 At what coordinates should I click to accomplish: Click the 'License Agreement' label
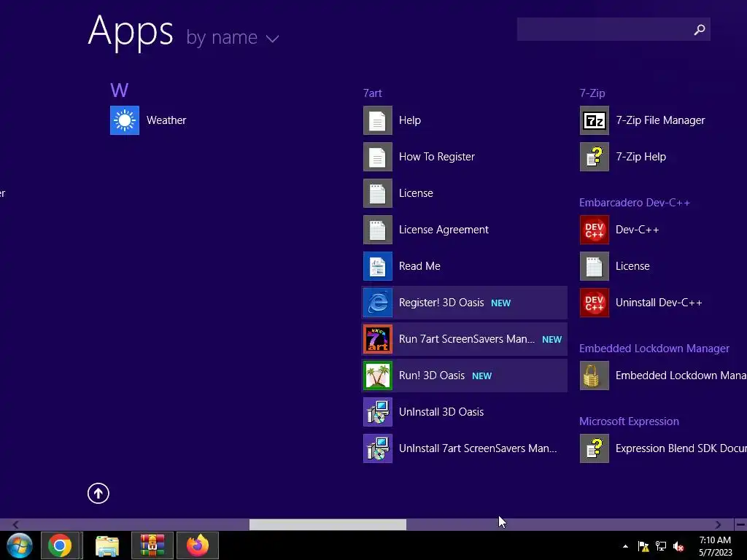pos(444,230)
